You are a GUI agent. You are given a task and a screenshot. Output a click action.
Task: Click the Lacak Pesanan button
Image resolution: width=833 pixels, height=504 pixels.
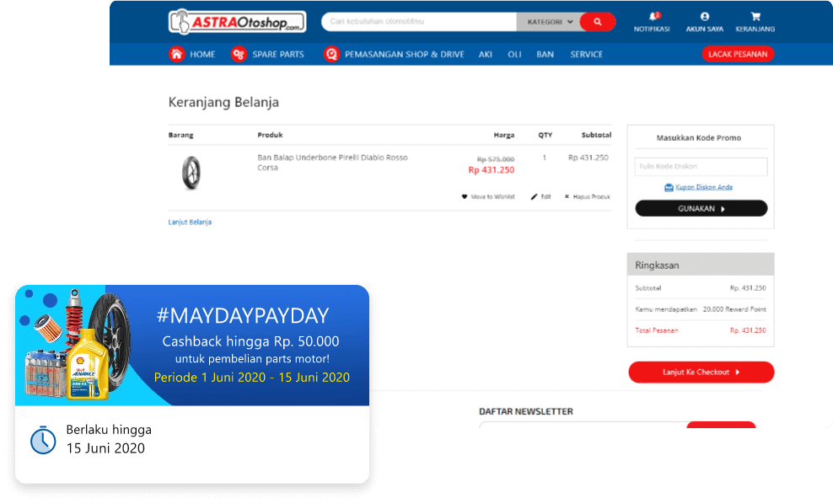[x=738, y=54]
